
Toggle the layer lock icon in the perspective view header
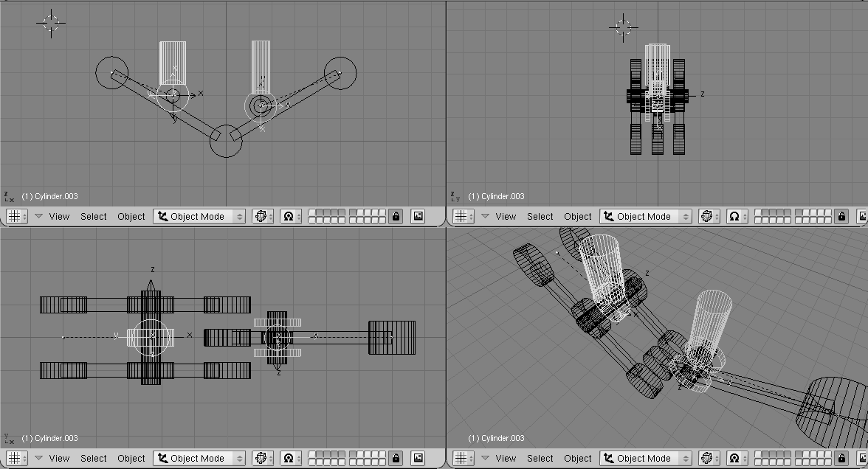842,458
